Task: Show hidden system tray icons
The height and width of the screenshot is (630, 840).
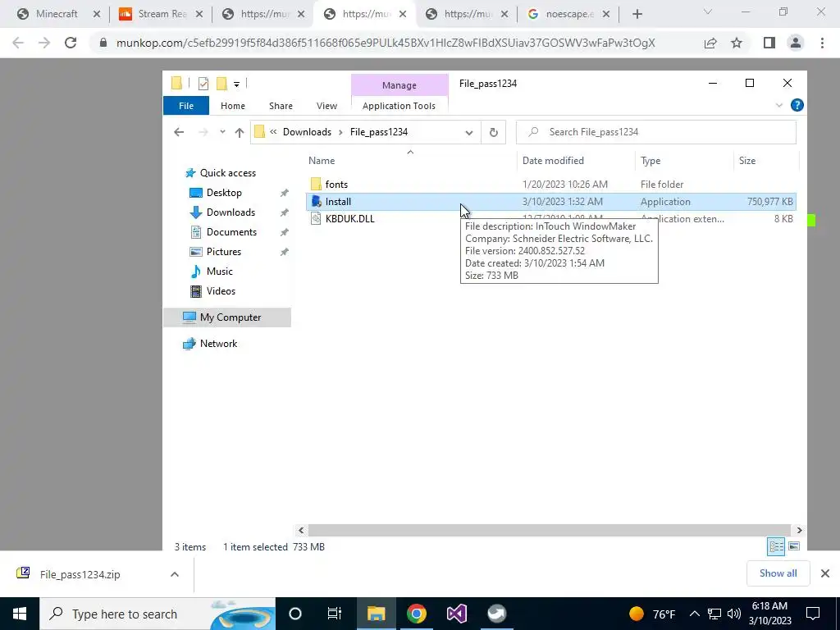Action: (694, 614)
